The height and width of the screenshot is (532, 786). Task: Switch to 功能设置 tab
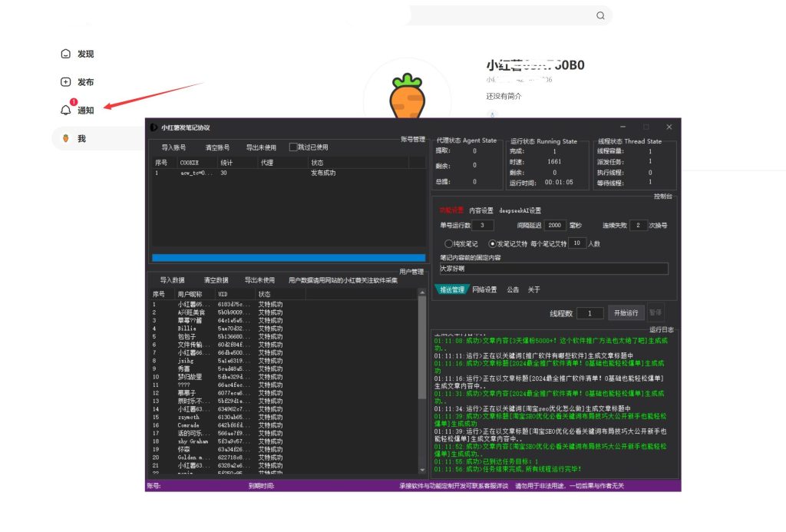pos(451,210)
